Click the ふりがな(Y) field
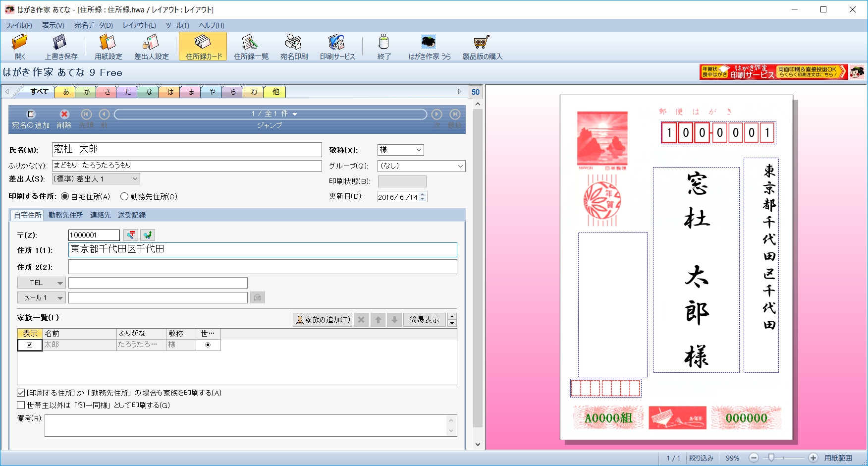 [187, 166]
